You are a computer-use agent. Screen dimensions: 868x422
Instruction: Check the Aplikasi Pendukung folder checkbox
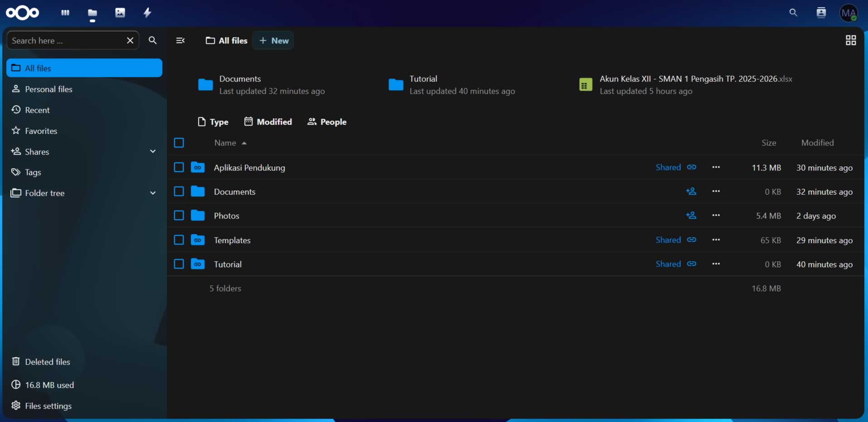pos(179,167)
